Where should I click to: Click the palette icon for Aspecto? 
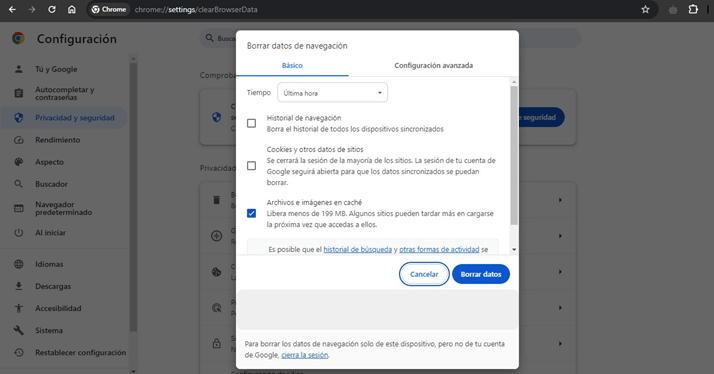tap(19, 162)
